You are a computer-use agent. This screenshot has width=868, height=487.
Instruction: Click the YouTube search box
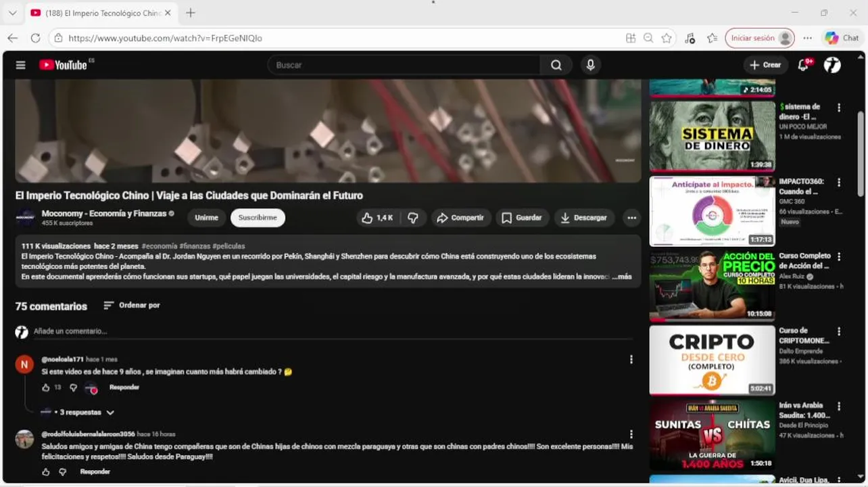404,65
